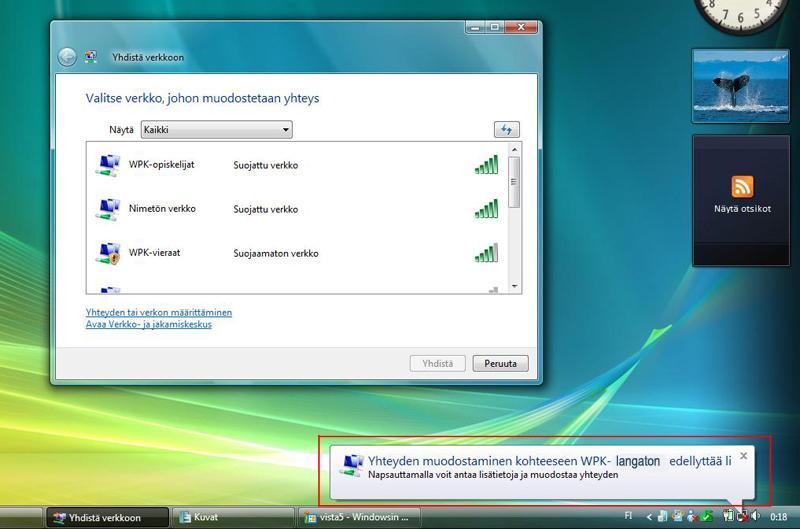Open Avaa Verkko- ja jakamiskeskus link
The height and width of the screenshot is (529, 800).
[x=148, y=324]
